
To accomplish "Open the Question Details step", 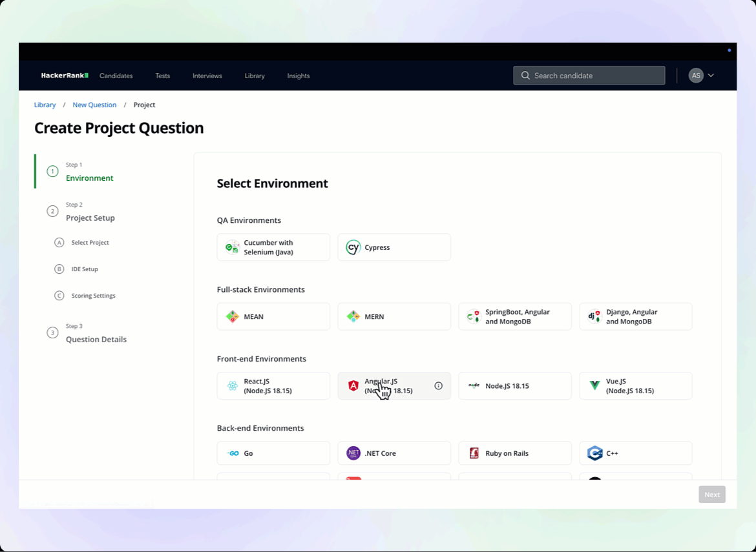I will coord(96,339).
